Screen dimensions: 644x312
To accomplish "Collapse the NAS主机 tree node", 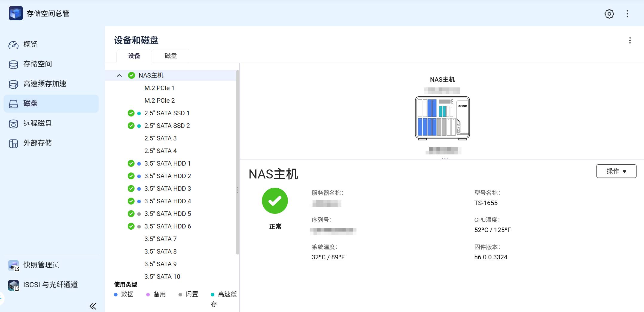I will tap(119, 75).
